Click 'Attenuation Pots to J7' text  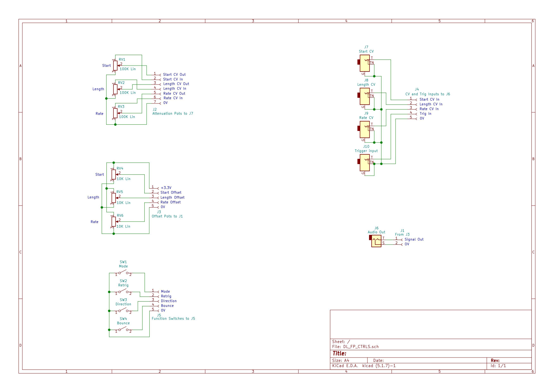(x=172, y=113)
